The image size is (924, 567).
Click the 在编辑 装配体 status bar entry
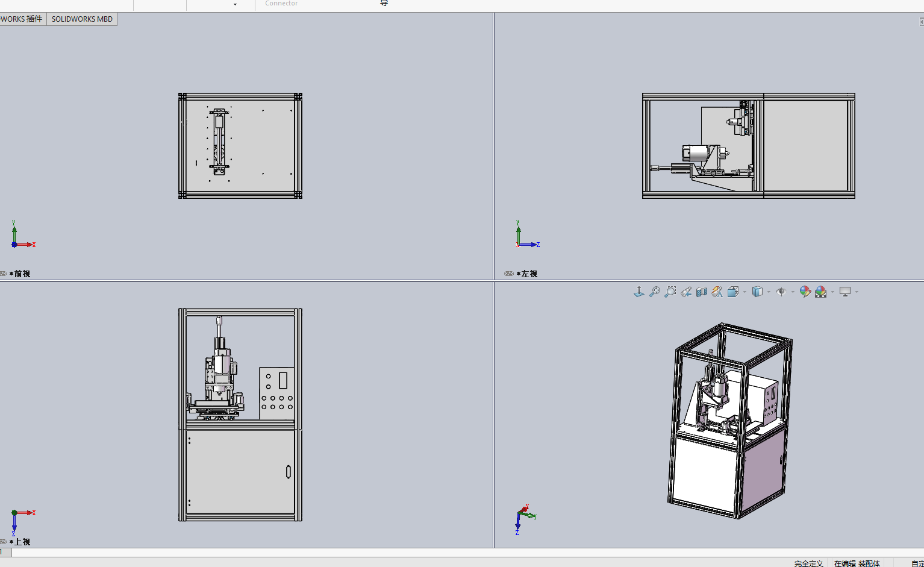pos(857,563)
